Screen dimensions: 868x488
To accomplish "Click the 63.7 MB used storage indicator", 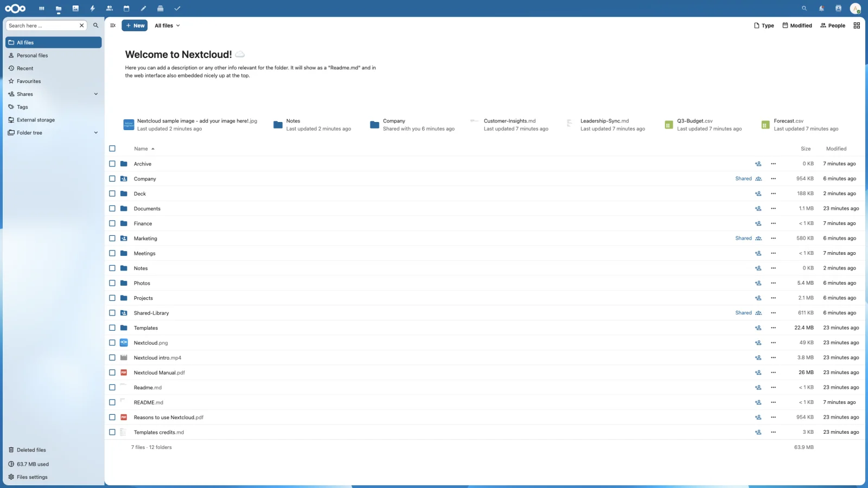I will coord(54,464).
